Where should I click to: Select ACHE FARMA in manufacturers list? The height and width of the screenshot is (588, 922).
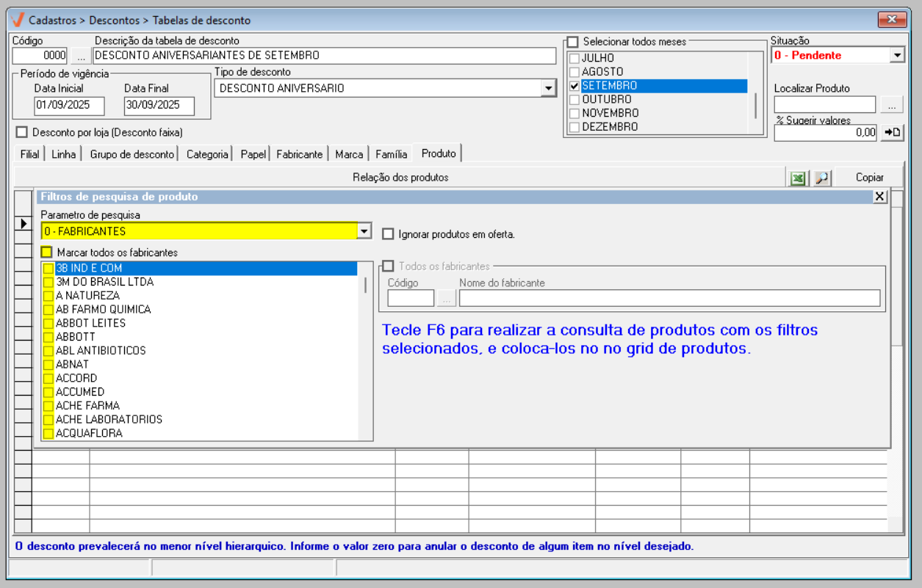[x=87, y=405]
